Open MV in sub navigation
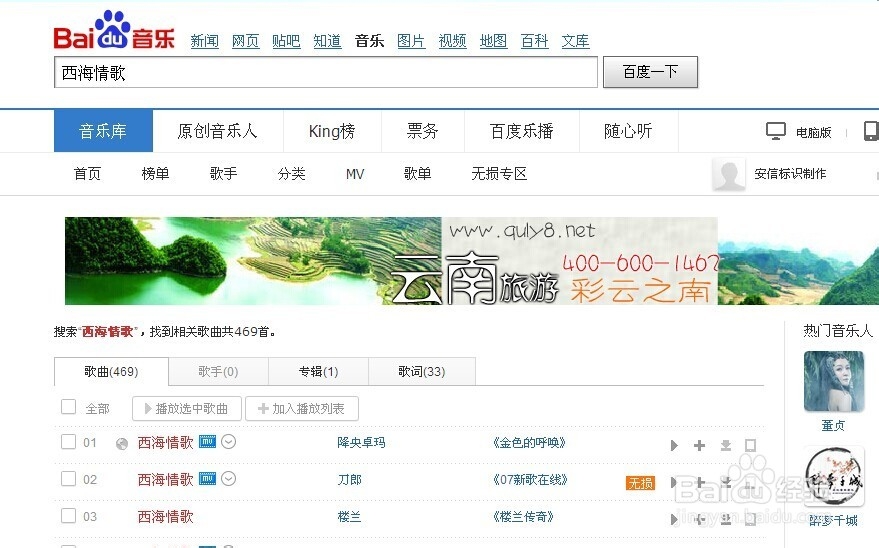 [355, 174]
